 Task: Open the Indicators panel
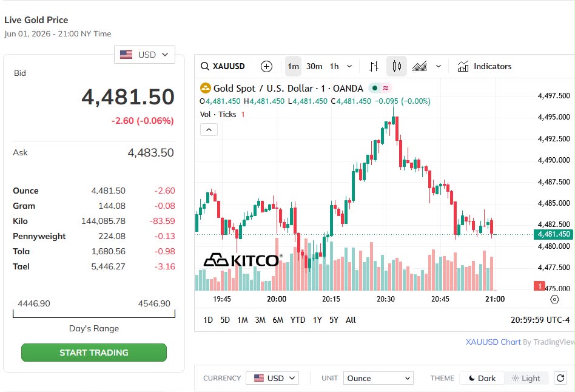click(x=484, y=66)
